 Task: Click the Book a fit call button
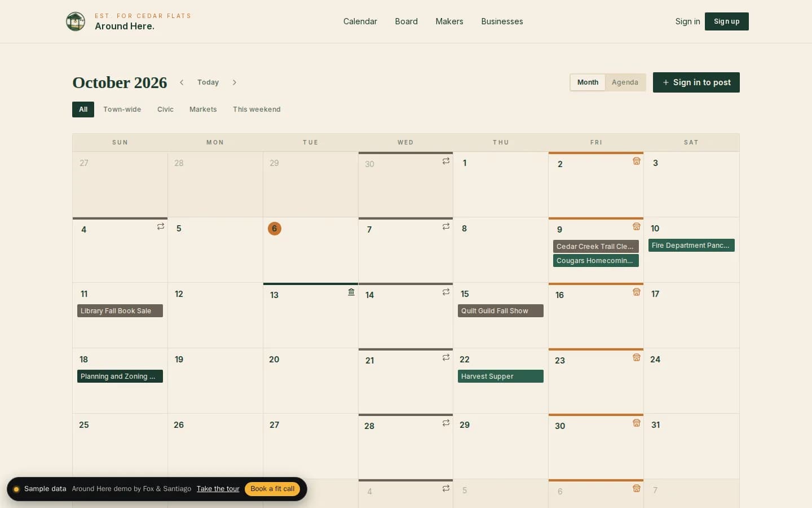pos(272,489)
